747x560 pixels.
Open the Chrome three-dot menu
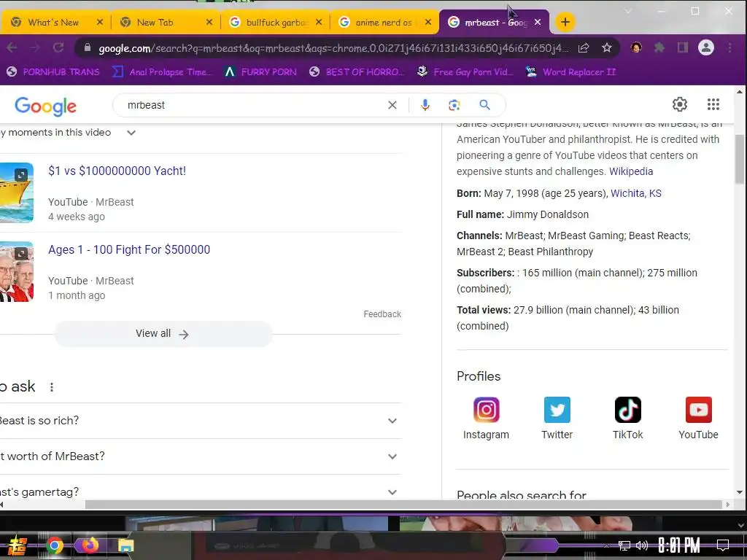coord(729,47)
